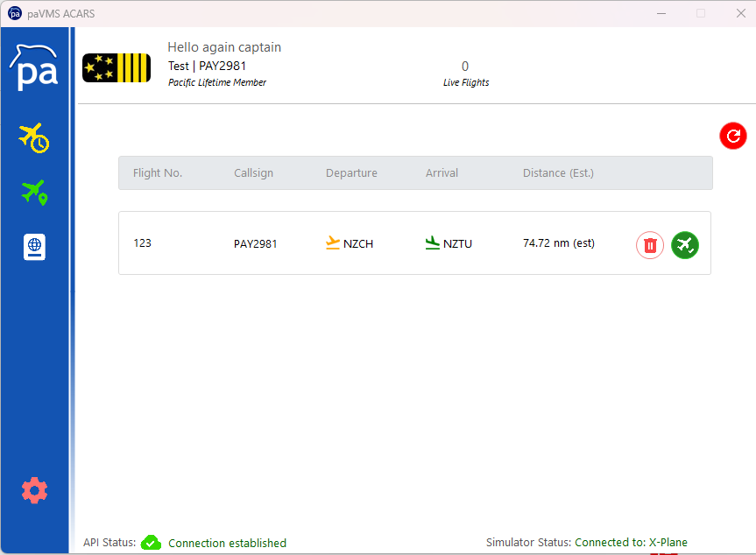
Task: Open settings with the red gear icon
Action: 35,490
